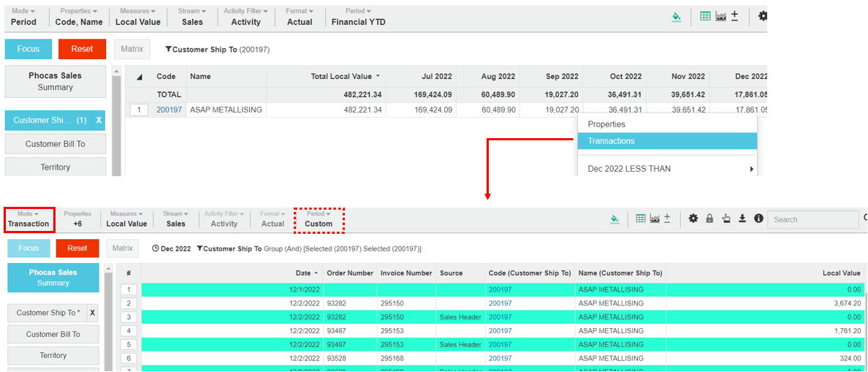The image size is (868, 372).
Task: Open the Mode dropdown showing Transaction
Action: (28, 219)
